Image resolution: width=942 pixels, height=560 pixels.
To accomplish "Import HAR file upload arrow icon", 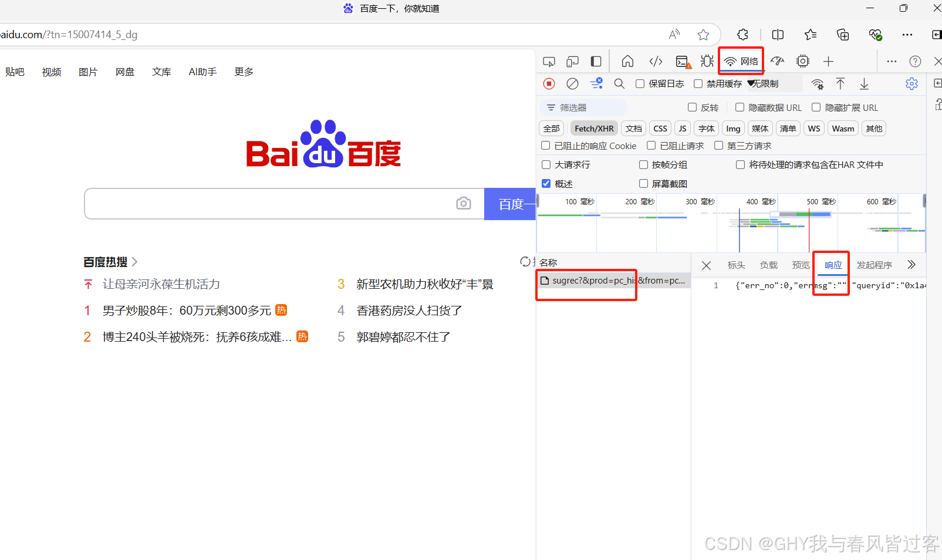I will pos(840,84).
